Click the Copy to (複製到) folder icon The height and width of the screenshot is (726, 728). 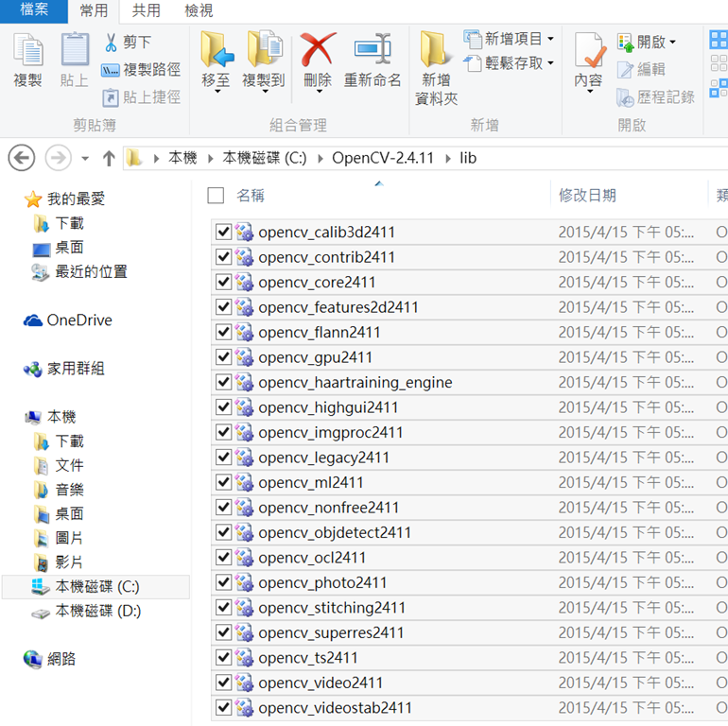(x=264, y=50)
